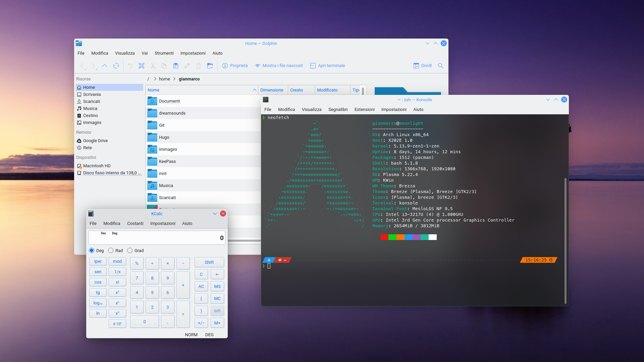Go forward using Dolphin forward arrow
The image size is (644, 362).
click(x=94, y=66)
